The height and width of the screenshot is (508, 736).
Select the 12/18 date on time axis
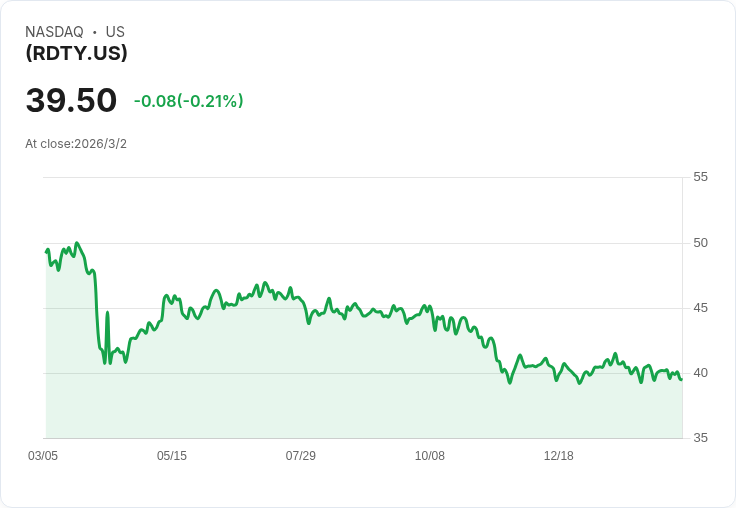pyautogui.click(x=559, y=456)
